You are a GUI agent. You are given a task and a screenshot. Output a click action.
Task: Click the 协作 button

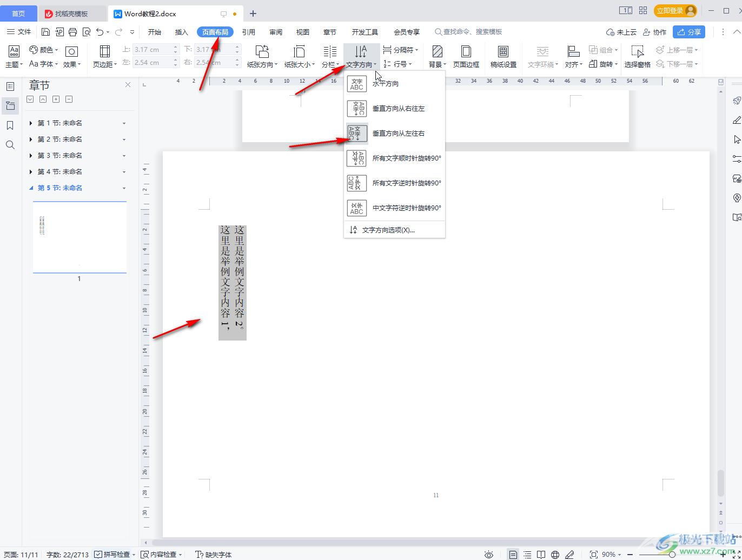click(x=654, y=32)
